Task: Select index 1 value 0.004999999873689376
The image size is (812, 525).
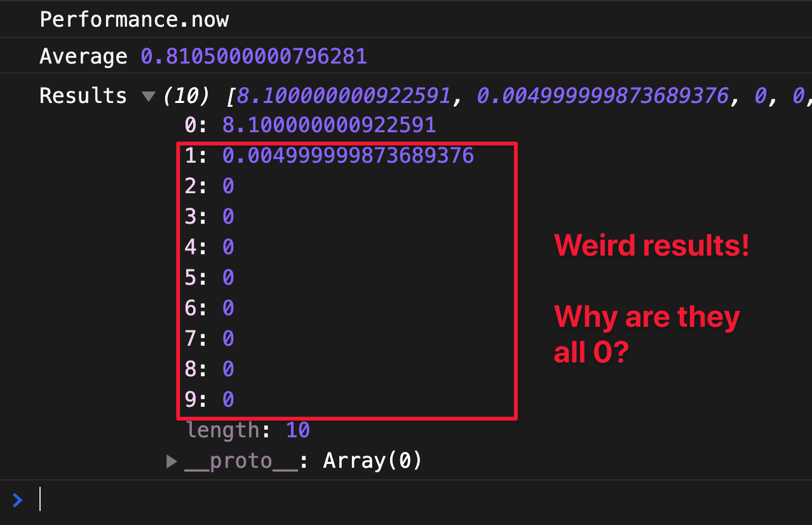Action: click(x=348, y=155)
